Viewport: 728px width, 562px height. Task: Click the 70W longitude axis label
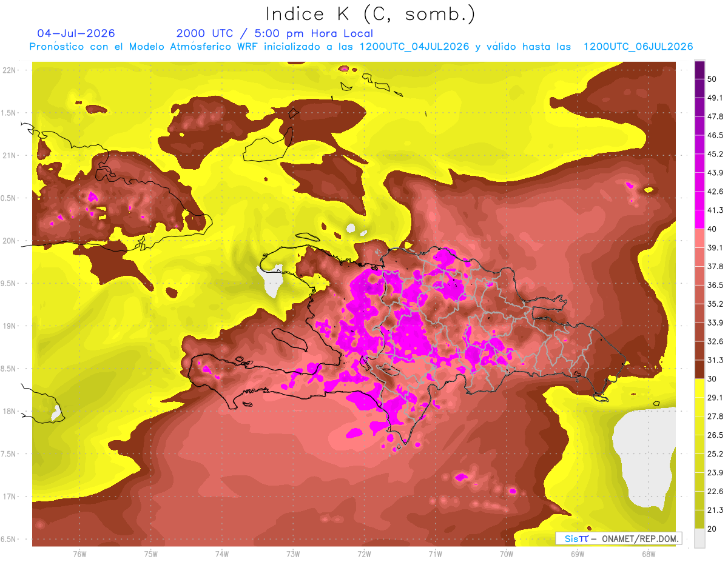[507, 554]
